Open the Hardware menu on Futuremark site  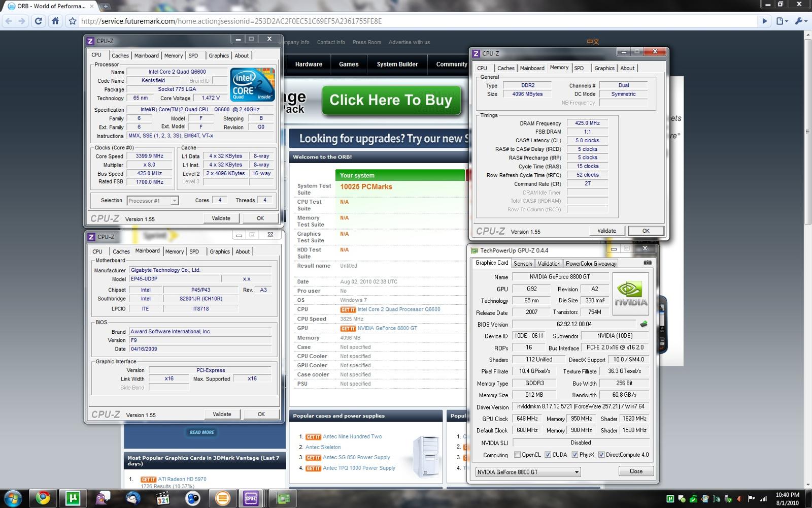coord(309,64)
